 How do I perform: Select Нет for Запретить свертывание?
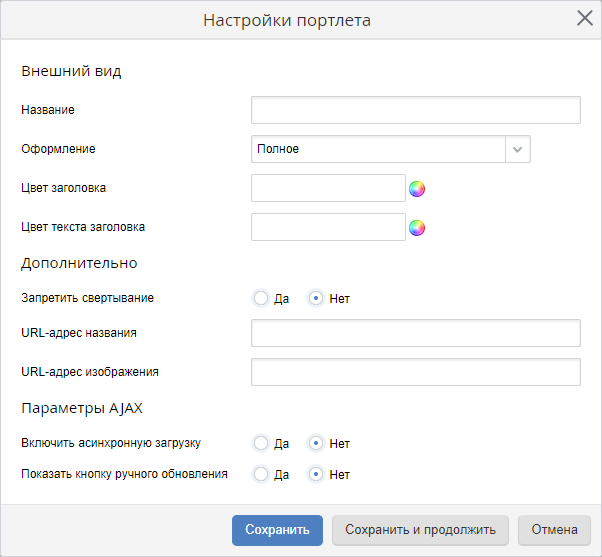coord(316,298)
